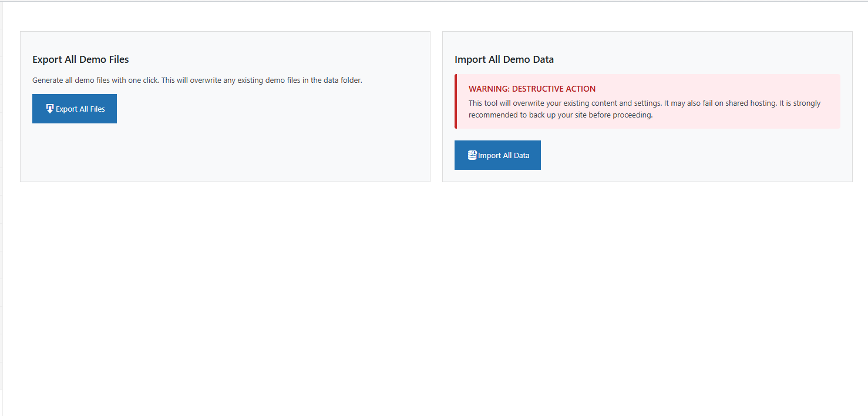Click empty space right of Import All Data button

click(675, 155)
